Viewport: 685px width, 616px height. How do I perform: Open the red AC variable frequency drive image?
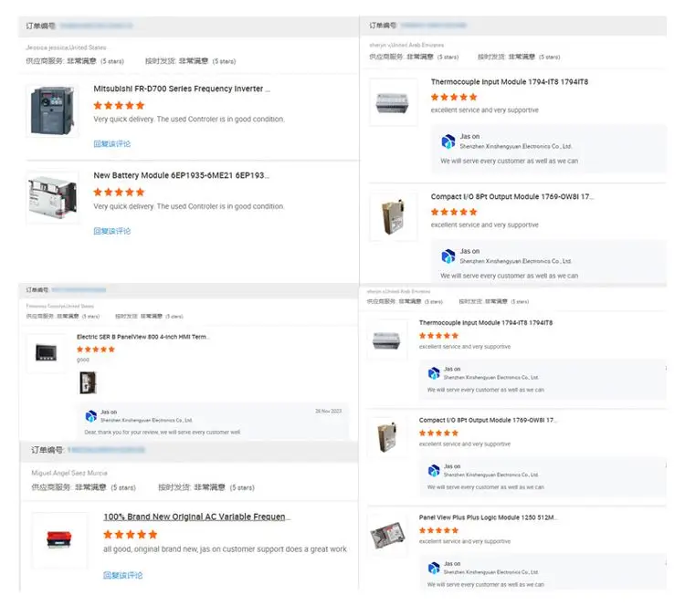(59, 538)
